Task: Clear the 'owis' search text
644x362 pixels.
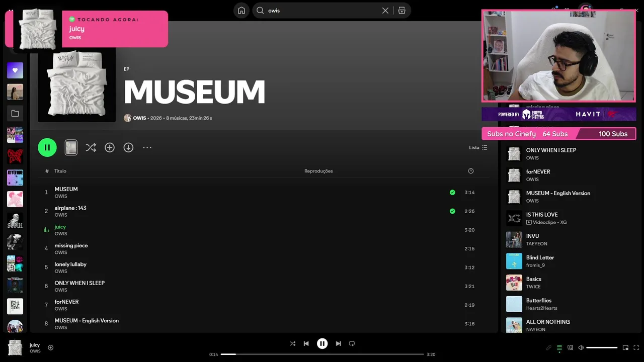Action: (385, 11)
